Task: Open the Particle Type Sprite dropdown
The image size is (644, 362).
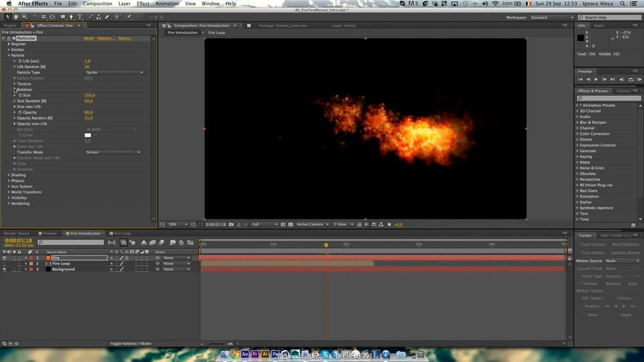Action: coord(114,72)
